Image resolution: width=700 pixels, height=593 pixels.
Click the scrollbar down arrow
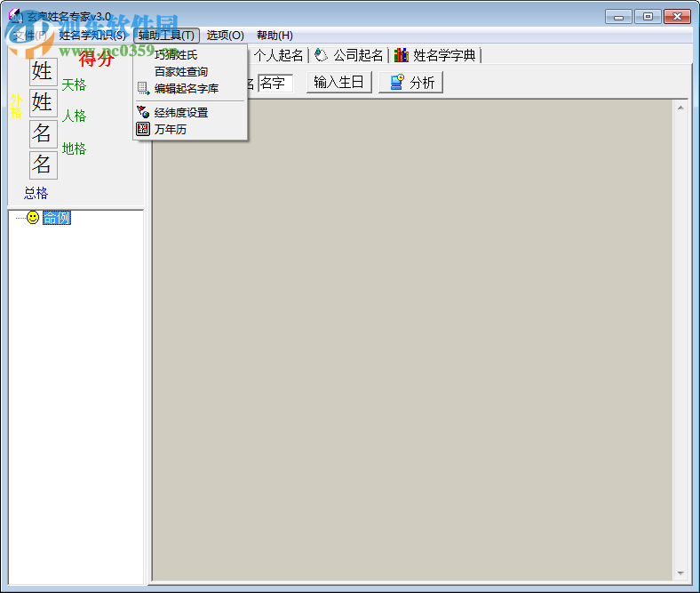pyautogui.click(x=680, y=573)
